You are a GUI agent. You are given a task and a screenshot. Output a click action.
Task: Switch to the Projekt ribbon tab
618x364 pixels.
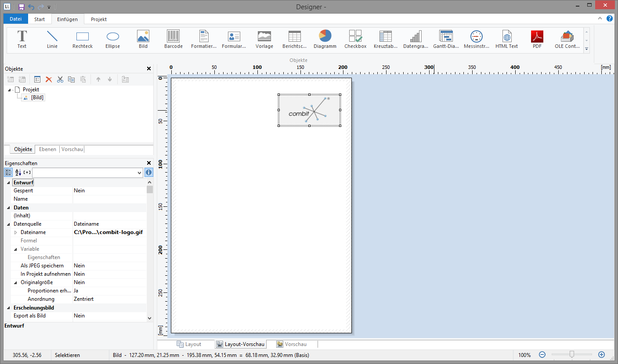[x=99, y=19]
